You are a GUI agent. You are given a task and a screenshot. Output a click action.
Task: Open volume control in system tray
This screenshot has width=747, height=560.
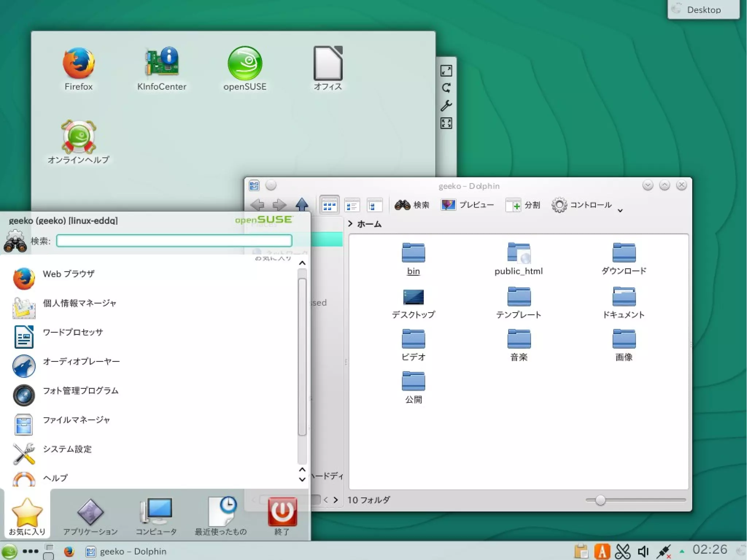point(643,551)
